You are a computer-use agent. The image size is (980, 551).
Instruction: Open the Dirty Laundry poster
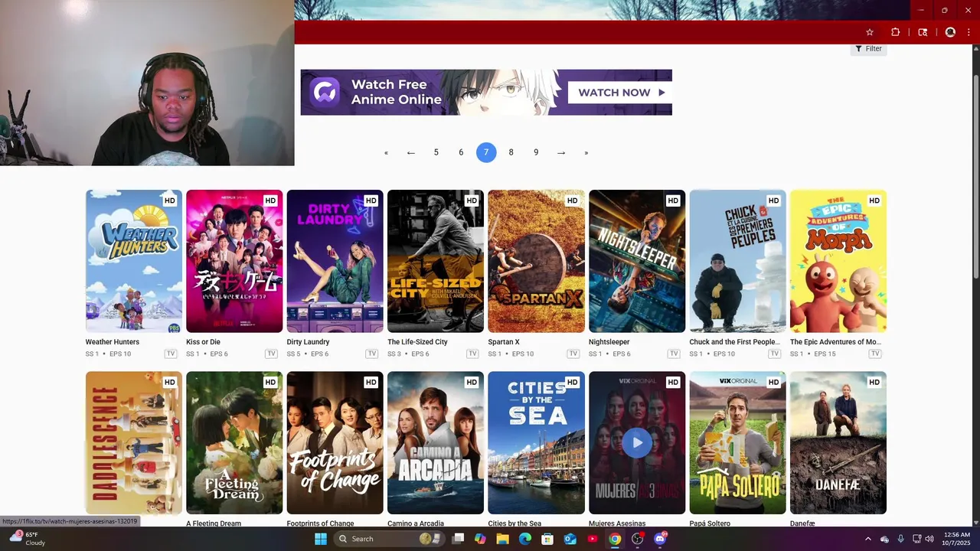pyautogui.click(x=335, y=261)
